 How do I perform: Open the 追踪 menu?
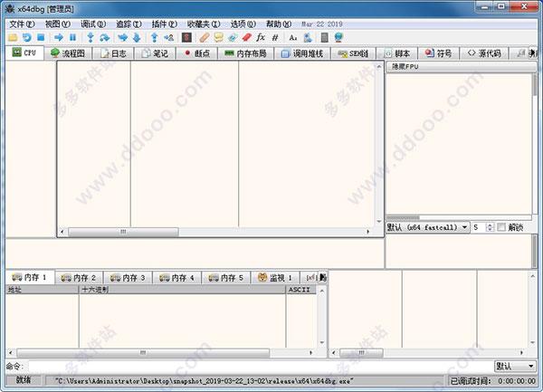pyautogui.click(x=129, y=24)
